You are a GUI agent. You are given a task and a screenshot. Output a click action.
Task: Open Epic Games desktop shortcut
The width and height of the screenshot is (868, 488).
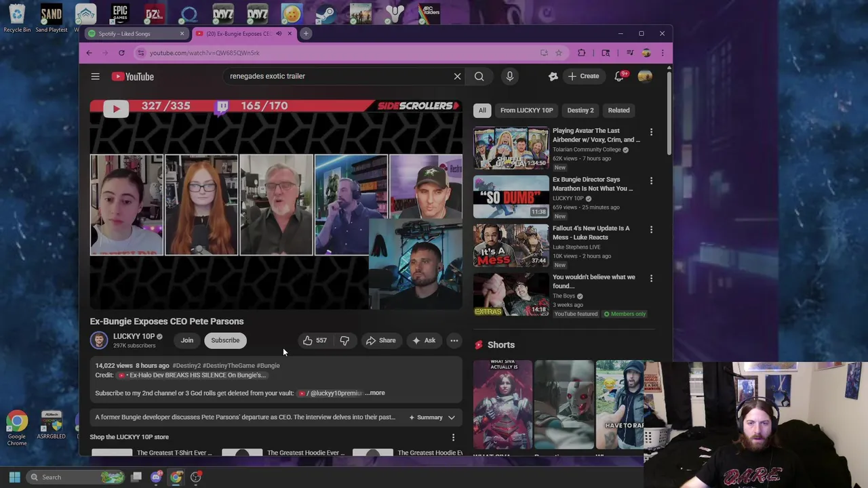pyautogui.click(x=120, y=14)
